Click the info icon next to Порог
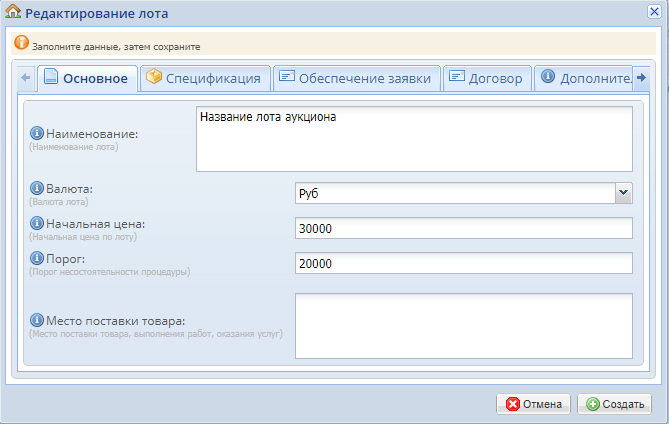Viewport: 669px width, 424px height. (38, 258)
